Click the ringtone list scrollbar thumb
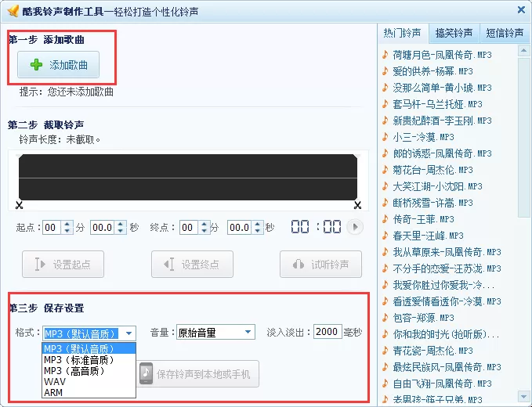Viewport: 532px width, 407px height. click(523, 137)
